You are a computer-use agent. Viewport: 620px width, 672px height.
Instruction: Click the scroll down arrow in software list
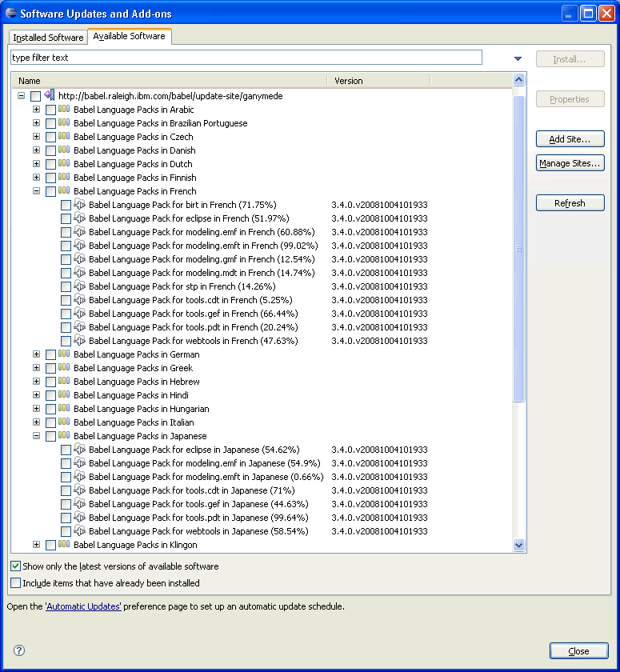518,545
